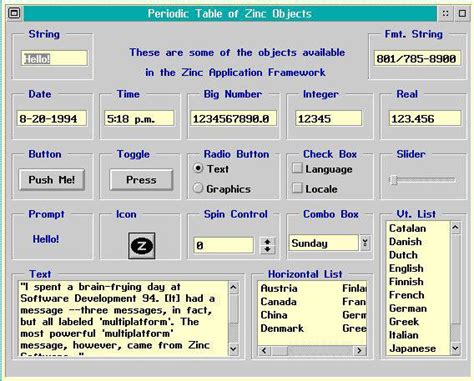This screenshot has width=474, height=381.
Task: Click the Date field 8-20-1994
Action: pos(52,119)
